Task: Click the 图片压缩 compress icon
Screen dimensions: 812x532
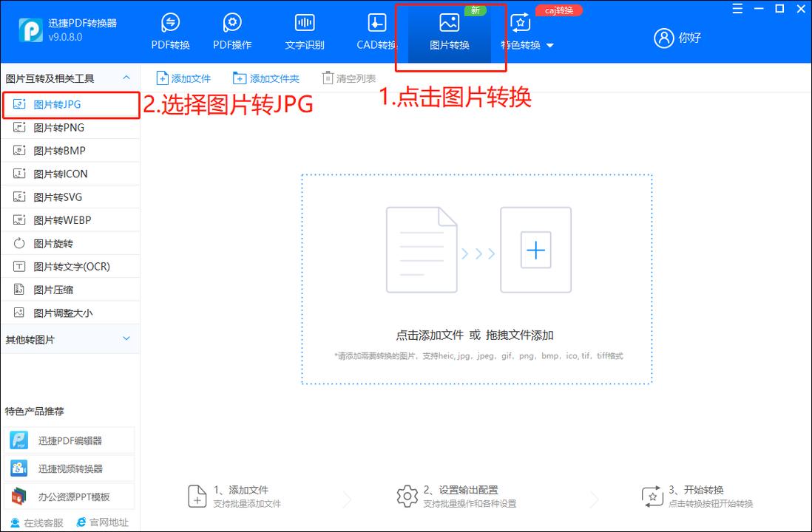Action: point(19,290)
